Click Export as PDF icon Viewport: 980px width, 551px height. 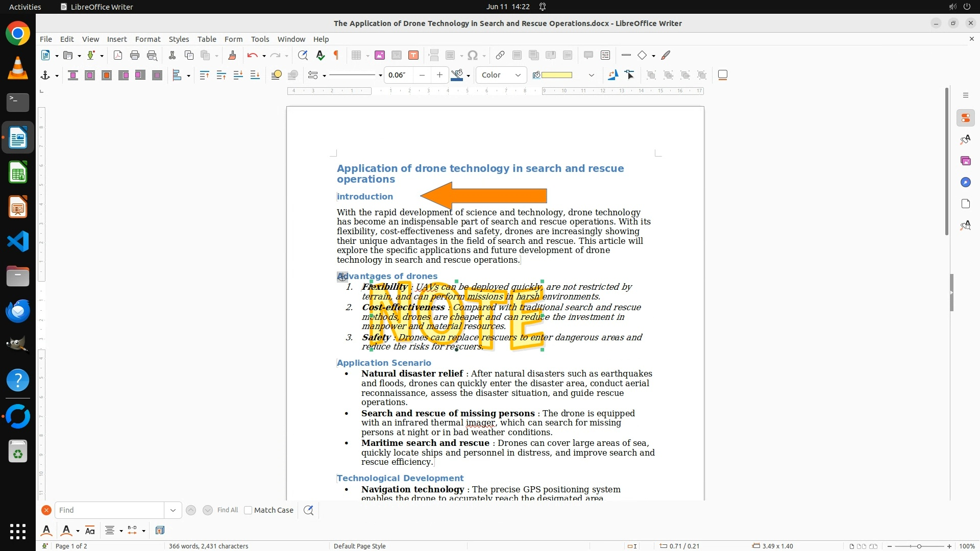coord(118,56)
